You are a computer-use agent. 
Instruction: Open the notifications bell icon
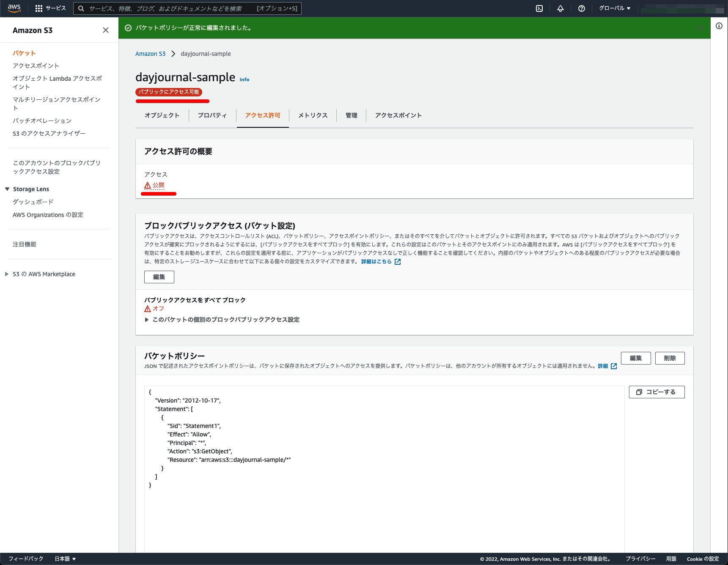[x=560, y=8]
